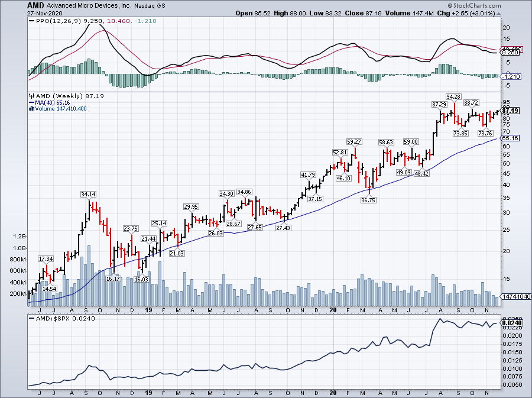
Task: Click the 17.34 price label
Action: (x=46, y=259)
